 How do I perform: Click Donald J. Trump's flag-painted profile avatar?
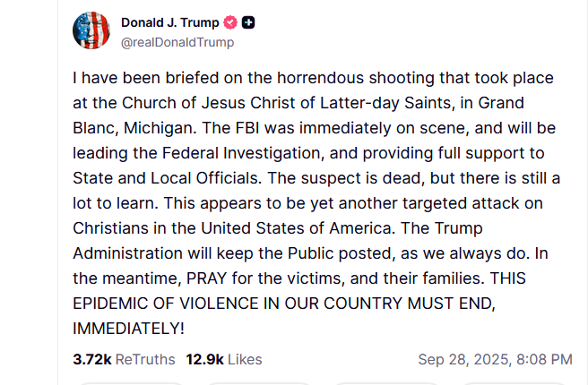pos(91,30)
